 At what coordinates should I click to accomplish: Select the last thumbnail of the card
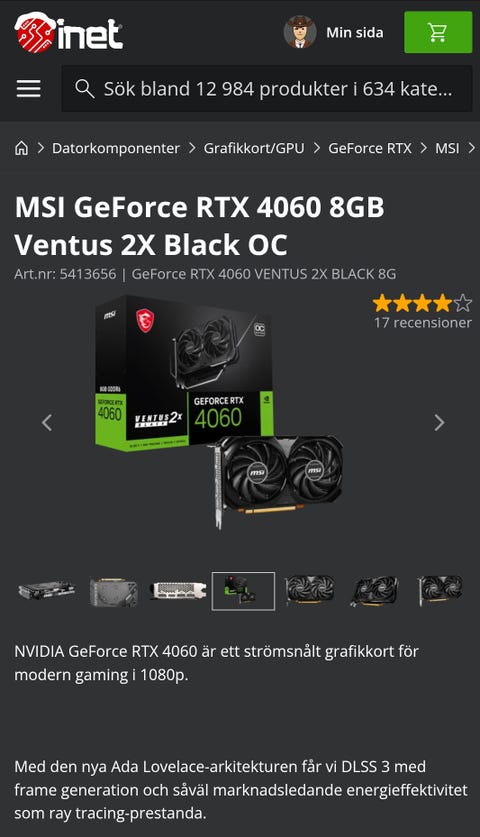pyautogui.click(x=440, y=590)
